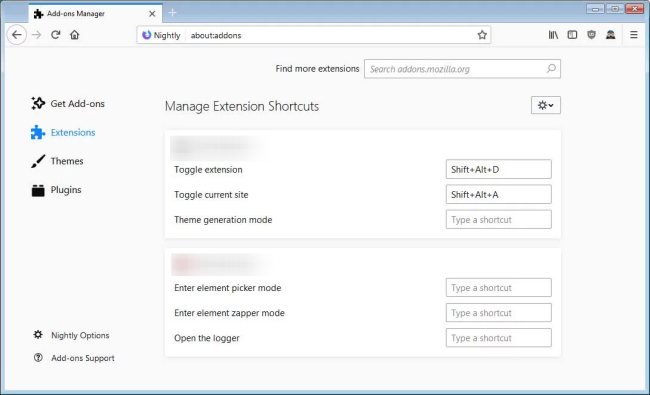
Task: Maximize the browser window
Action: pos(615,9)
